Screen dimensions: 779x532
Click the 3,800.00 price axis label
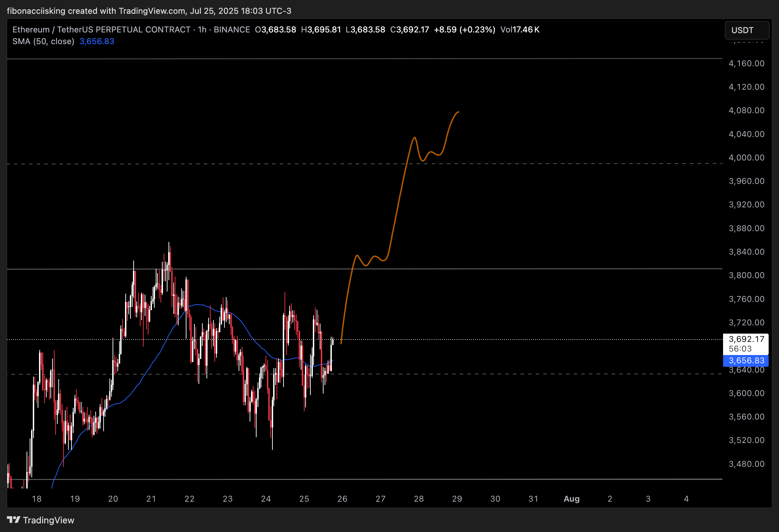[747, 275]
